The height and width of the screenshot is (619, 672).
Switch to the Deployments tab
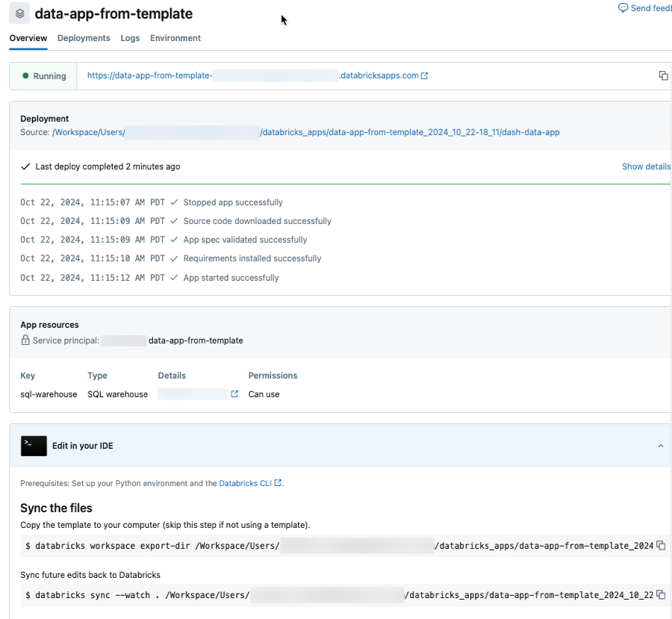click(x=84, y=38)
